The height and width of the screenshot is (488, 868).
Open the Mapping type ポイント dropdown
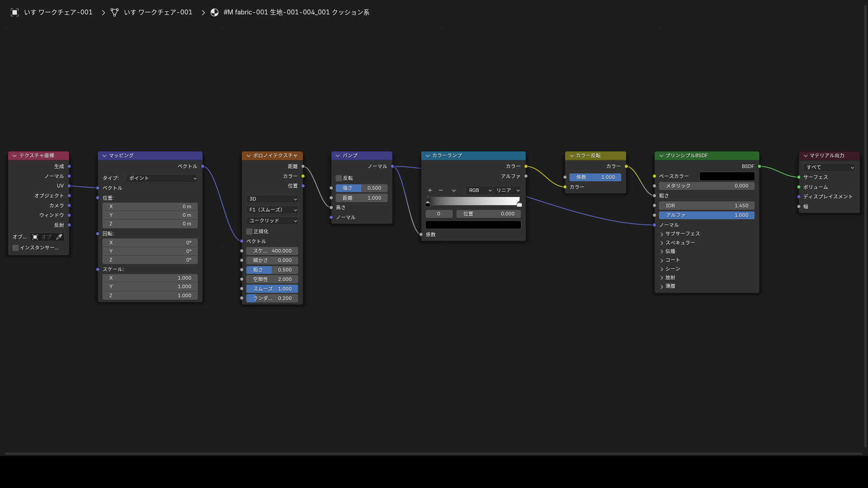(162, 178)
